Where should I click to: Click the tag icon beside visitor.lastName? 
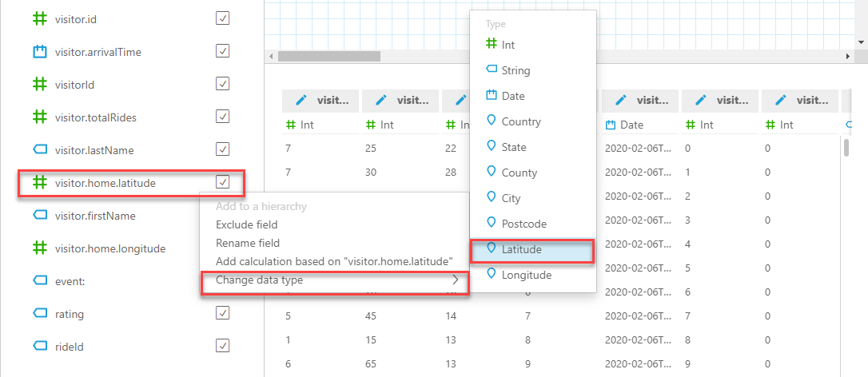(x=39, y=150)
